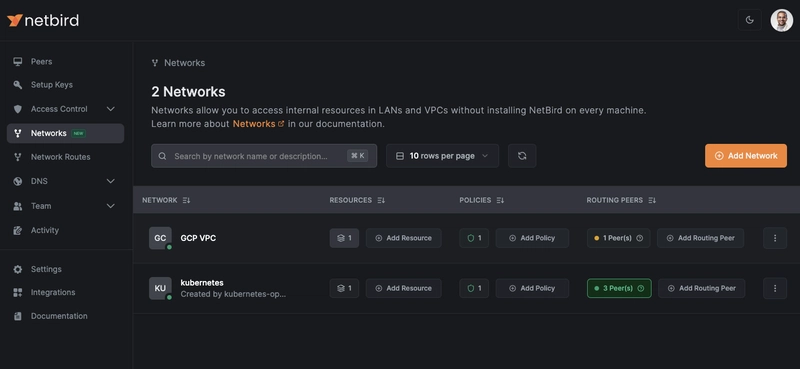Click the refresh networks icon button

click(522, 156)
